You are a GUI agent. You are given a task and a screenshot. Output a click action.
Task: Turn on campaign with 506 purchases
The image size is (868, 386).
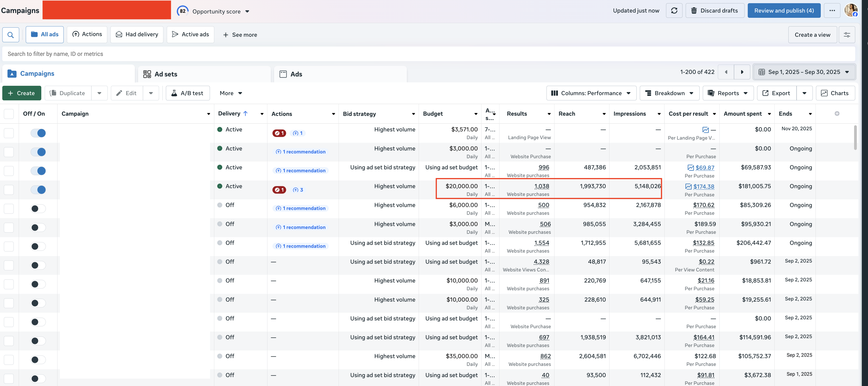(x=38, y=227)
